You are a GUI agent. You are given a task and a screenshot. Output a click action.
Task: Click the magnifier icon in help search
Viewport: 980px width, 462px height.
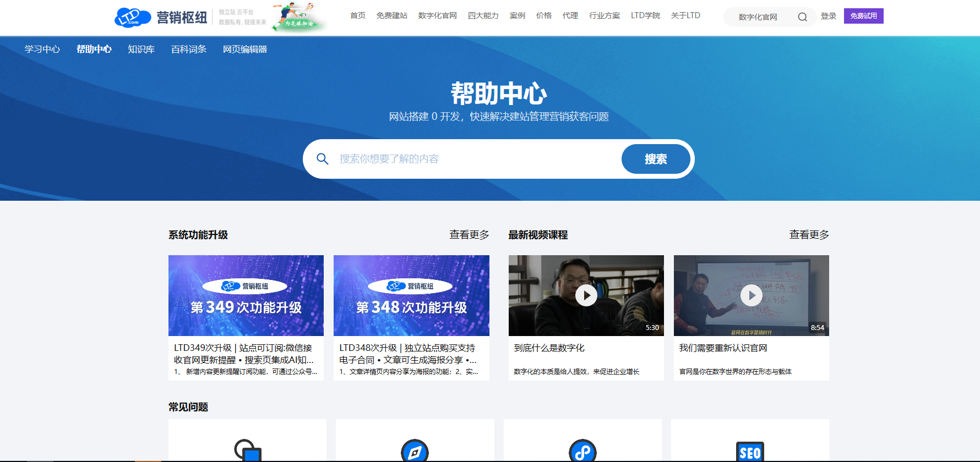coord(323,159)
